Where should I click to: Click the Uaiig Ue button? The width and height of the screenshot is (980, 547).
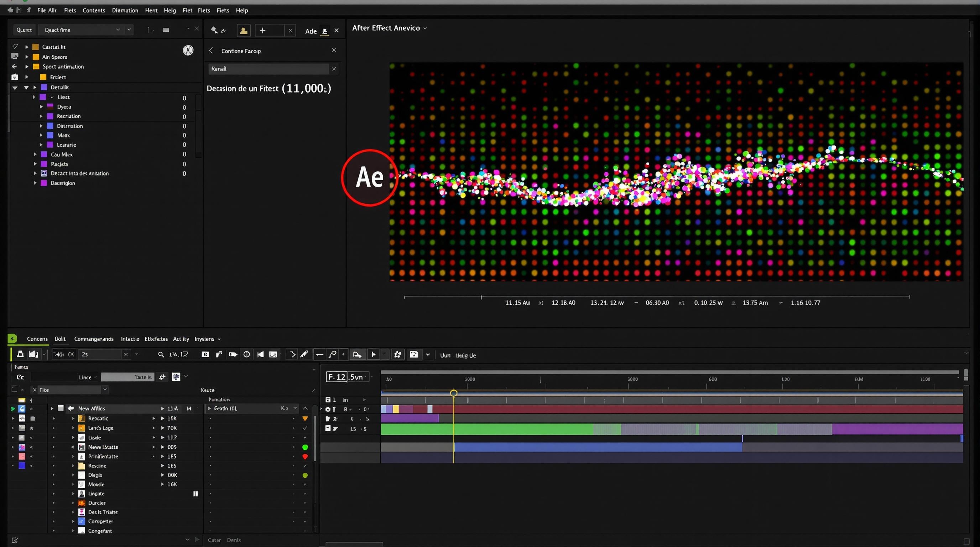click(465, 355)
